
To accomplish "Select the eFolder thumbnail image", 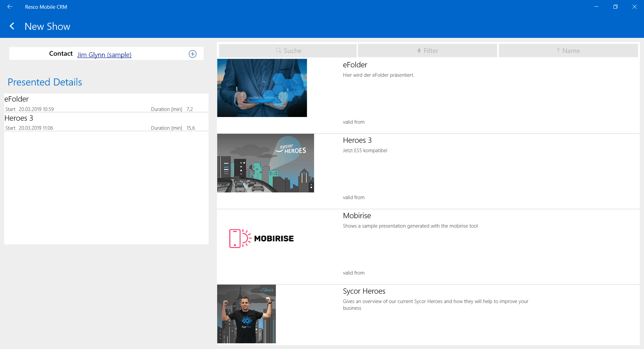I will [262, 88].
